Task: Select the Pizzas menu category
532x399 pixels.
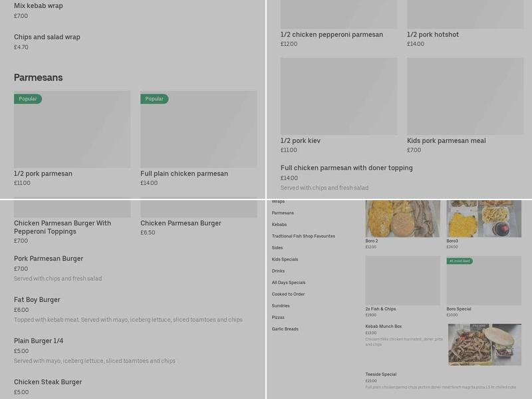Action: click(278, 317)
